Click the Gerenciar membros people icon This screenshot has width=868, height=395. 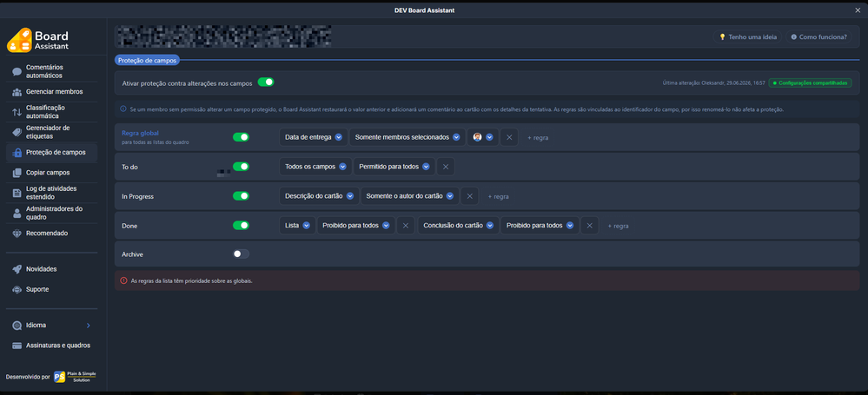pos(17,92)
